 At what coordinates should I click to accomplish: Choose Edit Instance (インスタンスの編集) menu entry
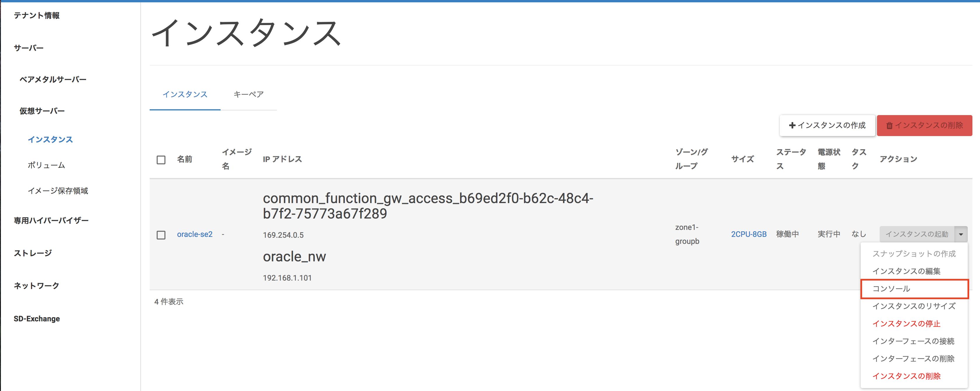(906, 271)
